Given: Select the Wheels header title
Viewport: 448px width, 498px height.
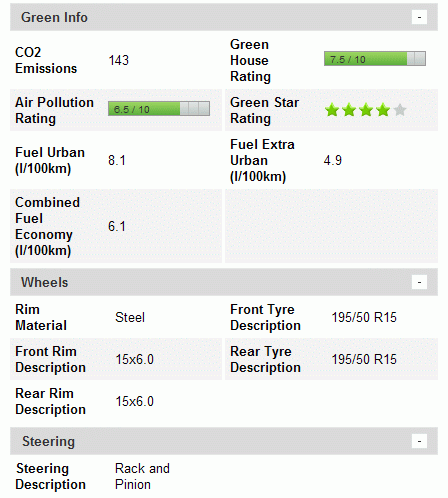Looking at the screenshot, I should 45,282.
